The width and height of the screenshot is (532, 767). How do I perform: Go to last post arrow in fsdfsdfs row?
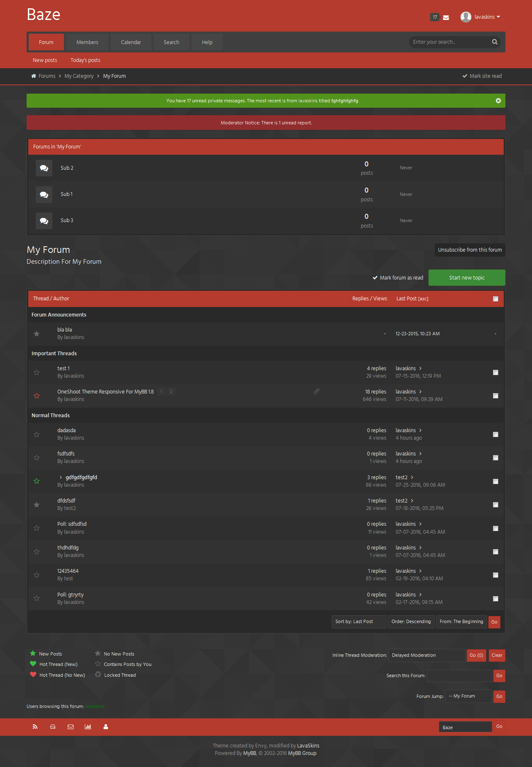pos(420,454)
